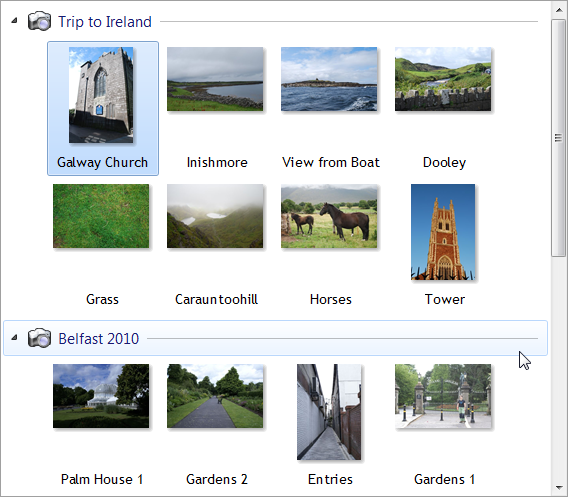Viewport: 568px width, 497px height.
Task: Select the Galway Church photo
Action: [x=101, y=95]
